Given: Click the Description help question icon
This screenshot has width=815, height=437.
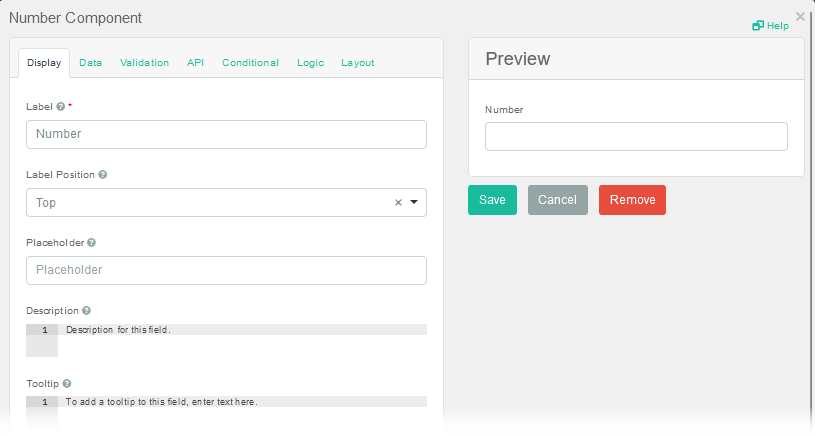Looking at the screenshot, I should coord(86,311).
